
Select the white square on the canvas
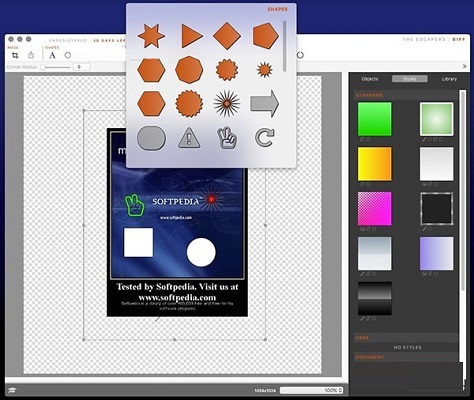coord(139,243)
